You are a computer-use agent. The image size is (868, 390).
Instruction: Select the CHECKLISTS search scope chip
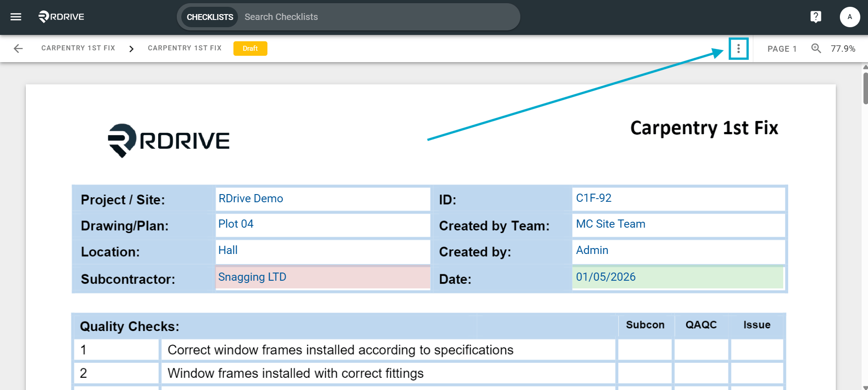(210, 17)
